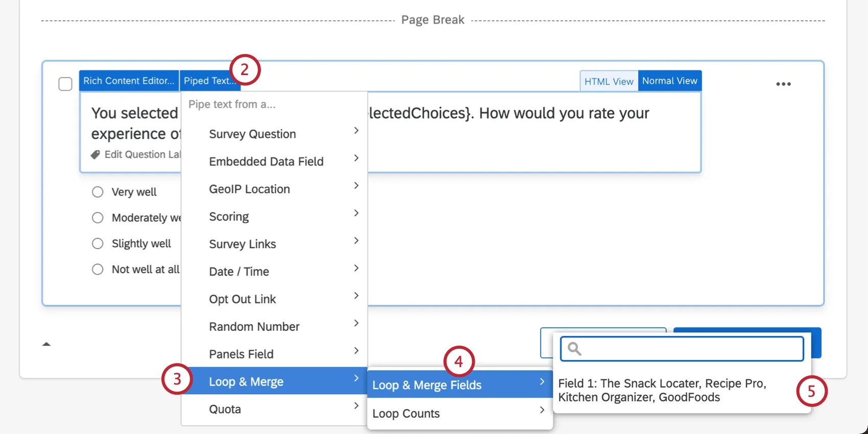Expand the Loop Counts submenu
This screenshot has width=868, height=434.
click(542, 410)
